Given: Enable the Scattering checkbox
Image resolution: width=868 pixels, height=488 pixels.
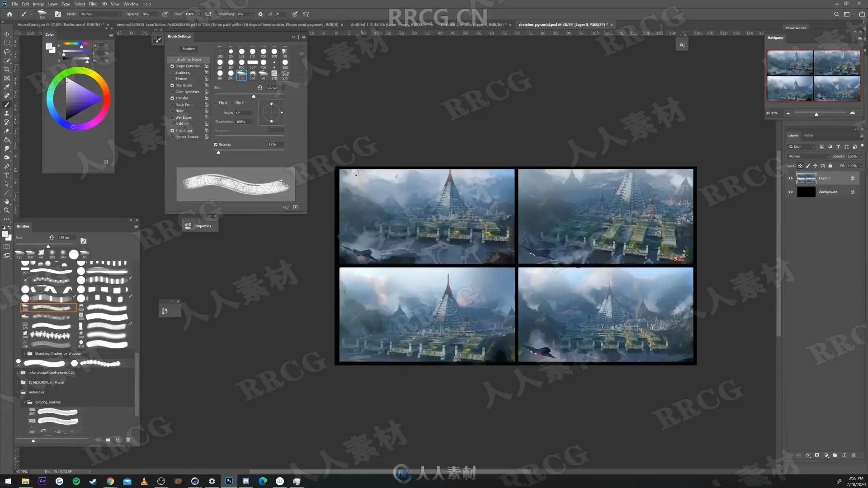Looking at the screenshot, I should [172, 72].
